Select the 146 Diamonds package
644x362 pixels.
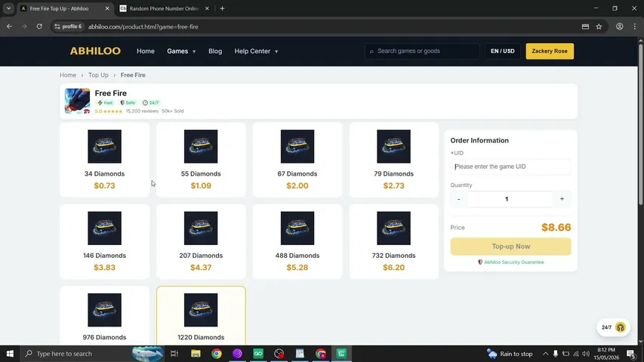104,241
